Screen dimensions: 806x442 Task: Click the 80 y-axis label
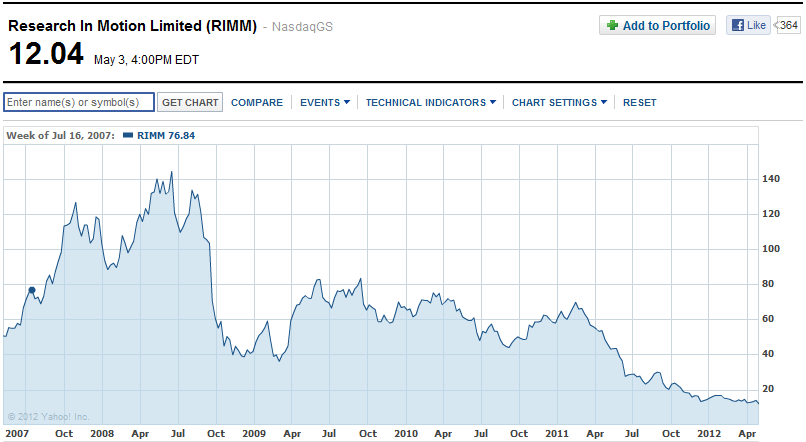[x=767, y=284]
